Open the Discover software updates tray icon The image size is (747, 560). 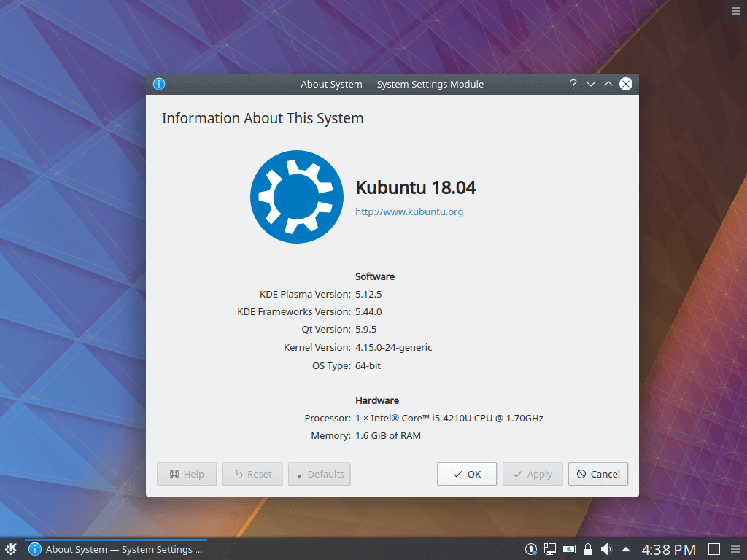tap(530, 549)
